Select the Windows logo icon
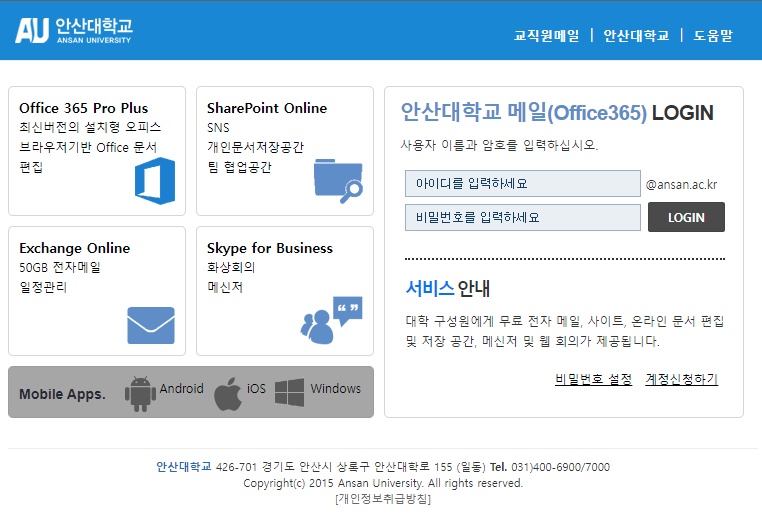Screen dimensions: 762x514 pyautogui.click(x=290, y=392)
